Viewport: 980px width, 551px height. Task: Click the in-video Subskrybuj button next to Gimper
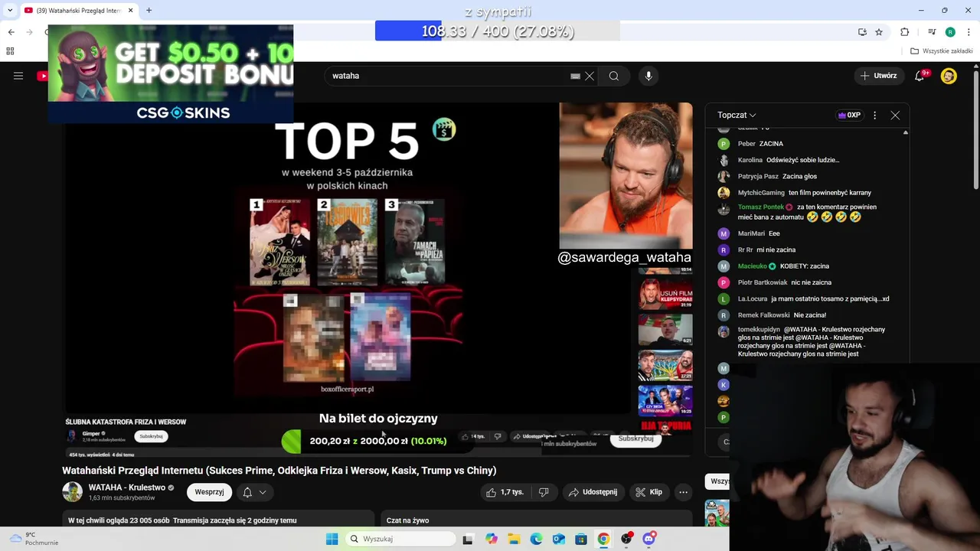(151, 436)
